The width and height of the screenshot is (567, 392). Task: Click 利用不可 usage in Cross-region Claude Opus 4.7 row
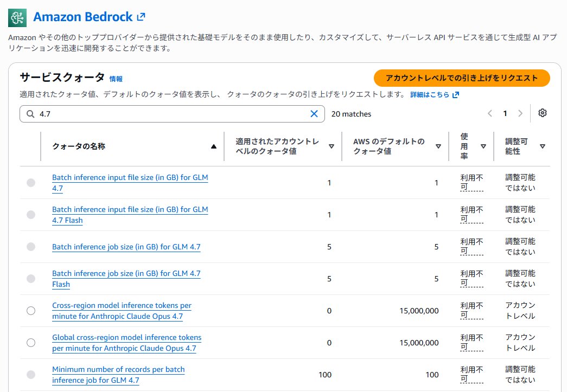click(x=472, y=310)
